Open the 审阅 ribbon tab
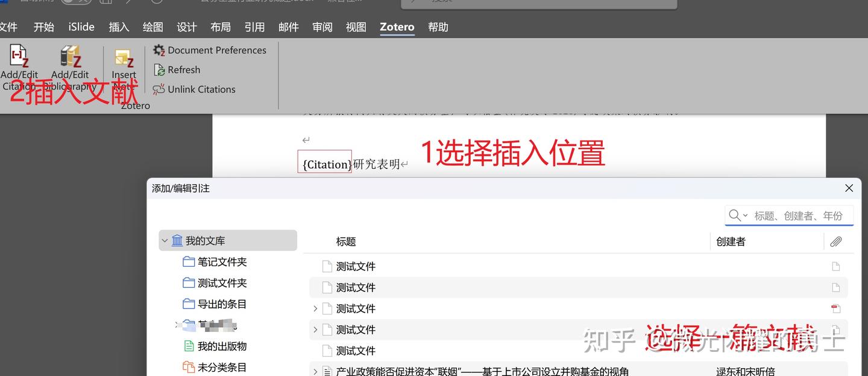 (x=322, y=27)
